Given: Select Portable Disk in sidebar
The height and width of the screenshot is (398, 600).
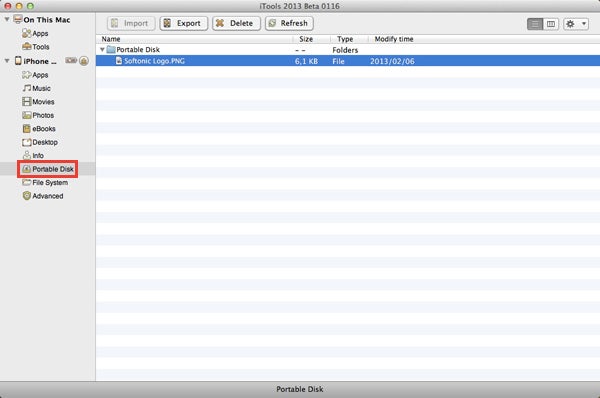Looking at the screenshot, I should click(x=47, y=169).
